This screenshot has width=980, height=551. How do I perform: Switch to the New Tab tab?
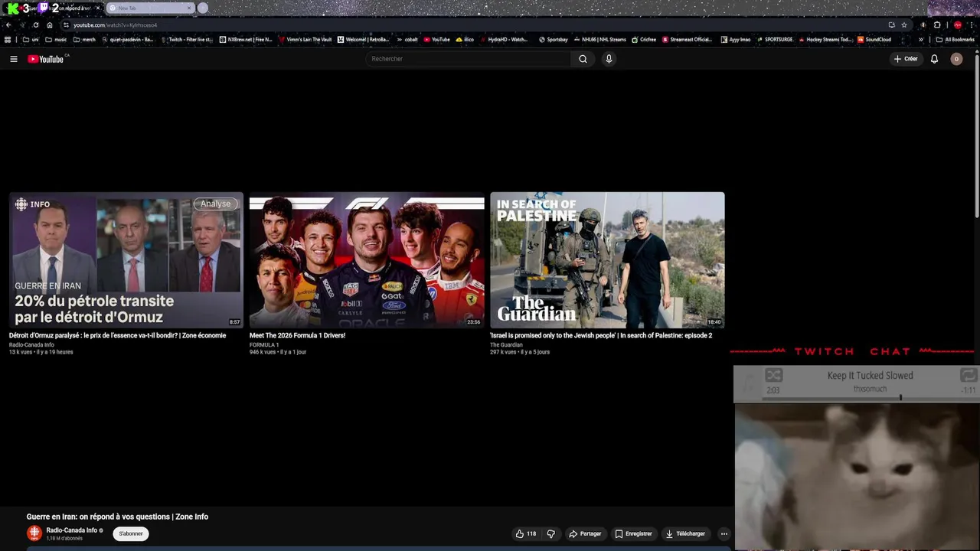coord(150,8)
